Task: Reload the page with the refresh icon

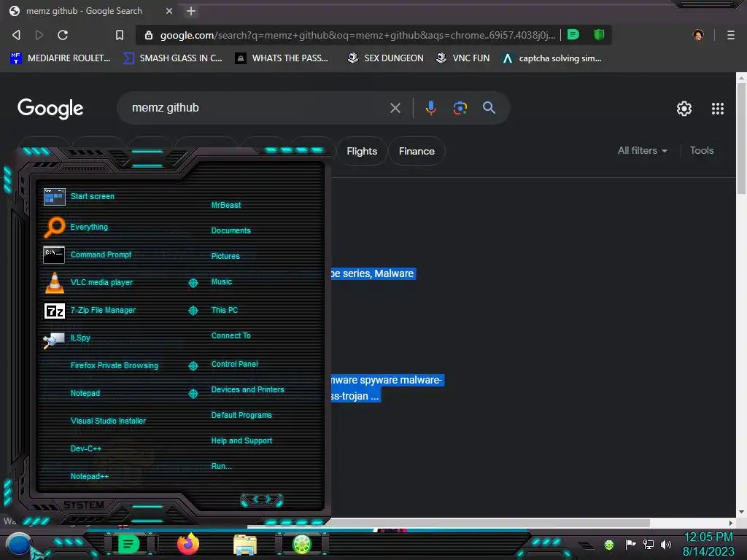Action: pyautogui.click(x=63, y=35)
